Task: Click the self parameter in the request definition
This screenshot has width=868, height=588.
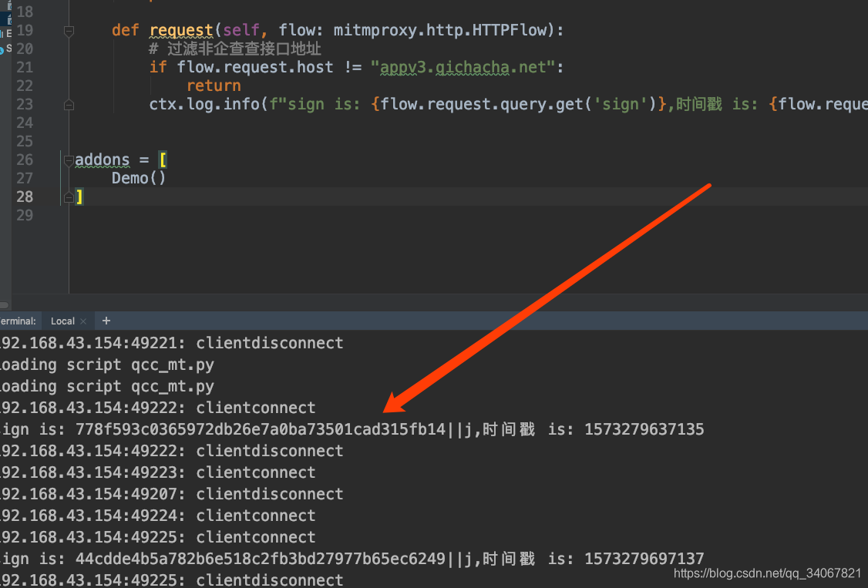Action: [x=241, y=30]
